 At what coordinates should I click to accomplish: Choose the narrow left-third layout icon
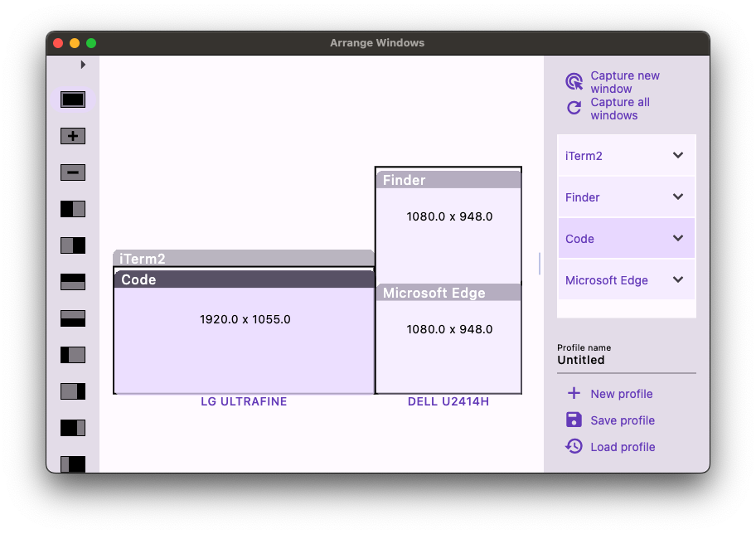[73, 355]
